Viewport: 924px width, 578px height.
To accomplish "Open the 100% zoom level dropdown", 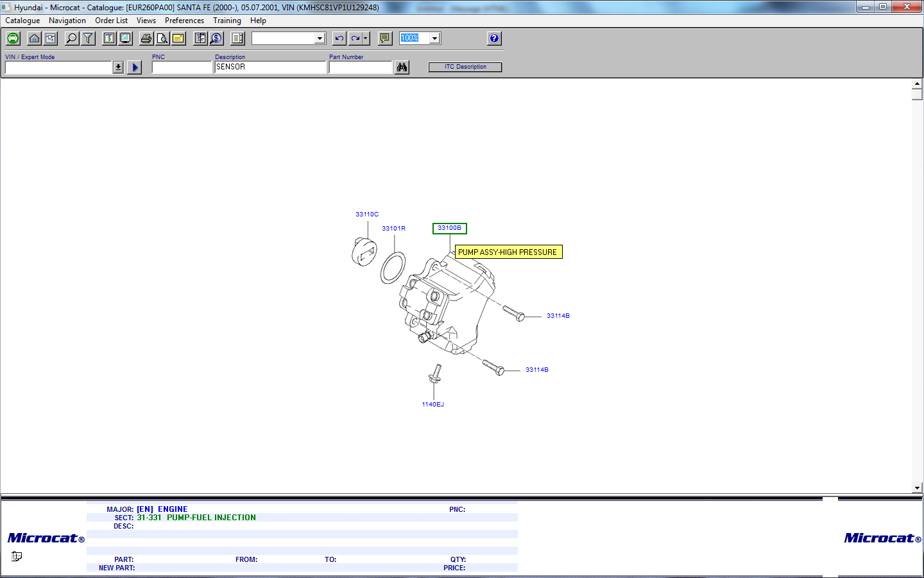I will pyautogui.click(x=434, y=39).
